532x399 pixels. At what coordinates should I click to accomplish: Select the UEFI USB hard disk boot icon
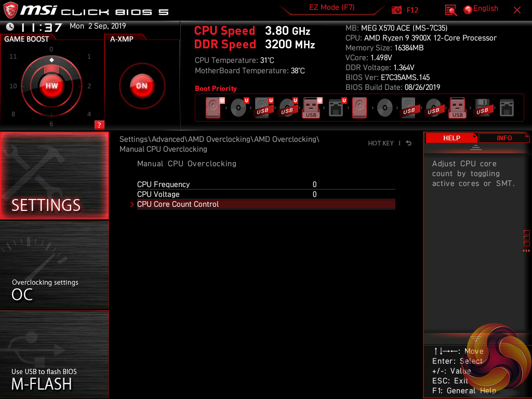pos(263,108)
